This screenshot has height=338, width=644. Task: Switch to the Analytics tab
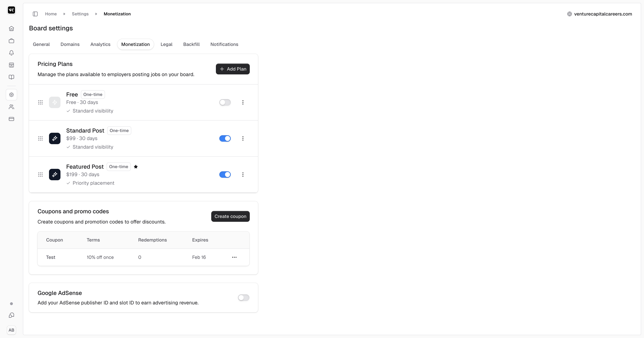100,44
